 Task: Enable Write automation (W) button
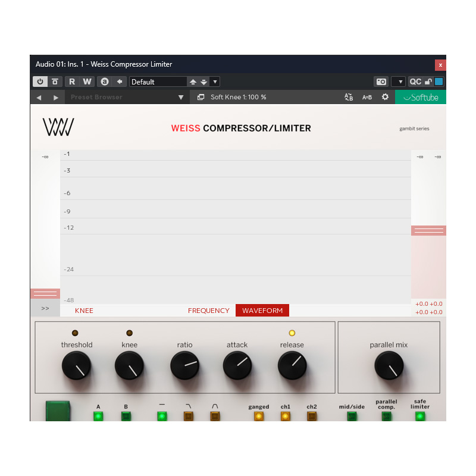tap(87, 82)
